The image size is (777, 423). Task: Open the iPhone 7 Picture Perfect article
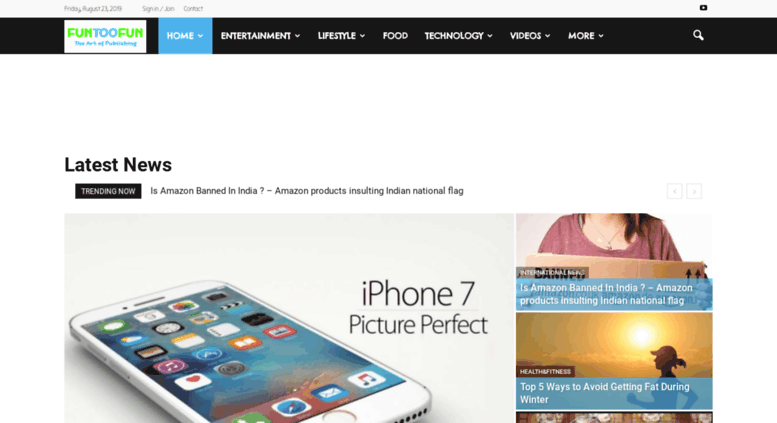tap(289, 318)
